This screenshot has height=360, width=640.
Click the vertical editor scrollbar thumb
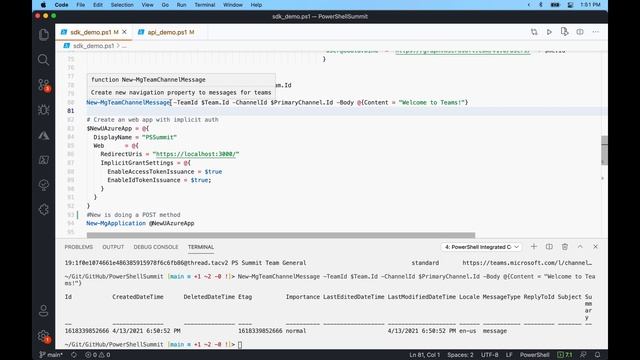click(604, 150)
